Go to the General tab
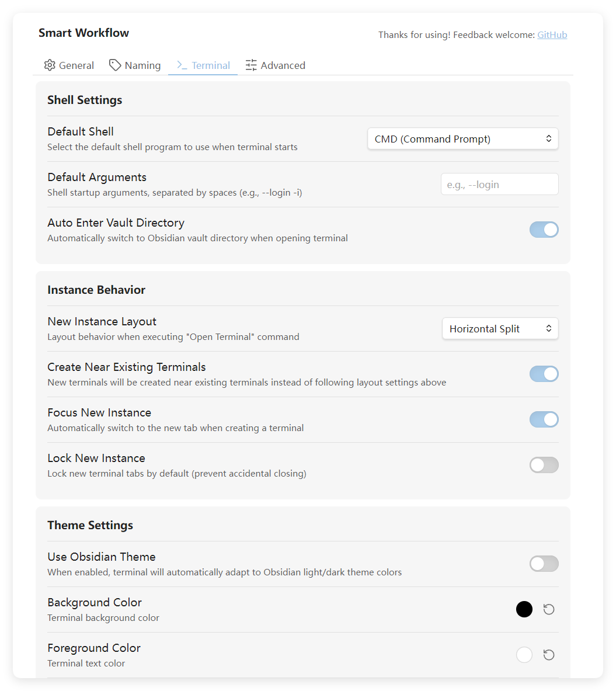 [76, 65]
